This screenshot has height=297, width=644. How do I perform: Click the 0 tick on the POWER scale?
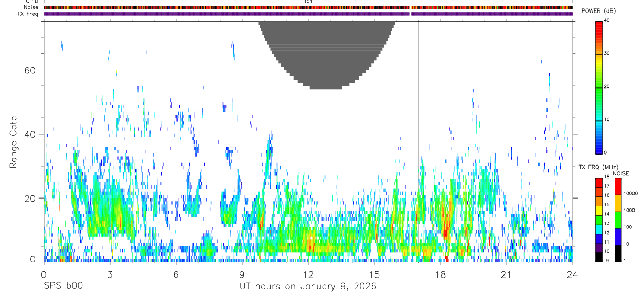pos(606,152)
